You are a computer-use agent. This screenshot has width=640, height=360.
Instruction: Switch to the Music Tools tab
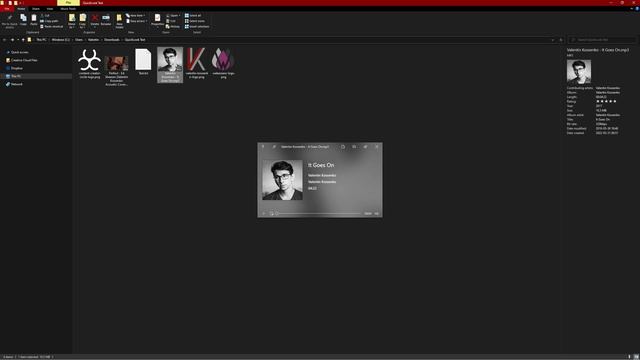tap(68, 9)
